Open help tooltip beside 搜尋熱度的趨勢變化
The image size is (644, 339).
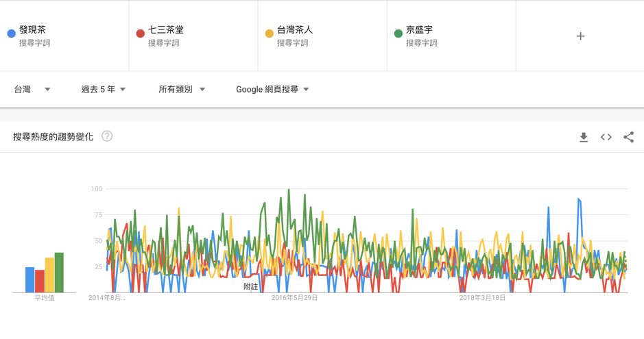(107, 136)
